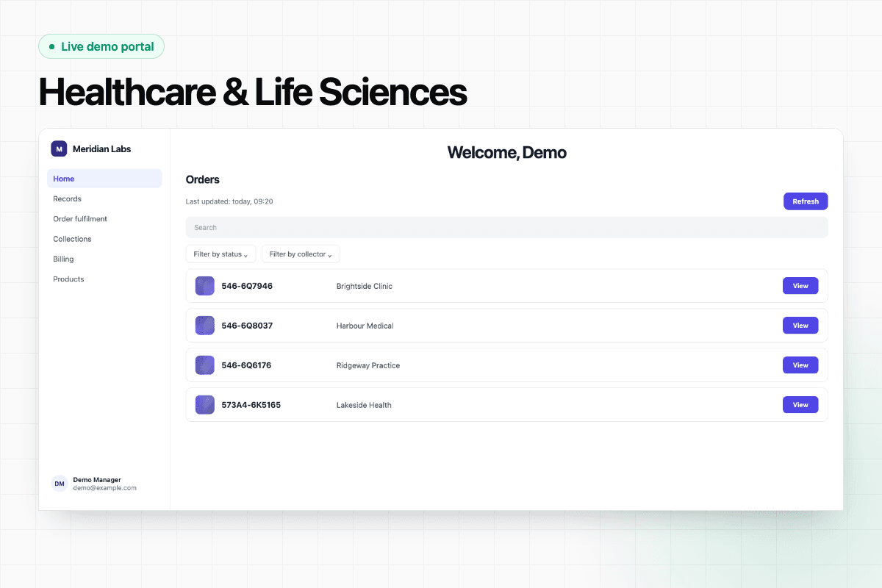View the Harbour Medical order
Viewport: 882px width, 588px height.
[800, 326]
